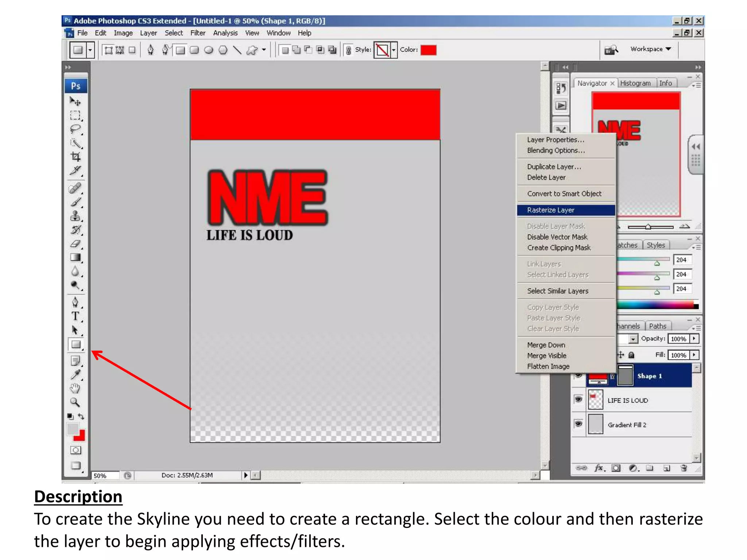Select the Lasso tool
The width and height of the screenshot is (747, 560).
[x=75, y=129]
